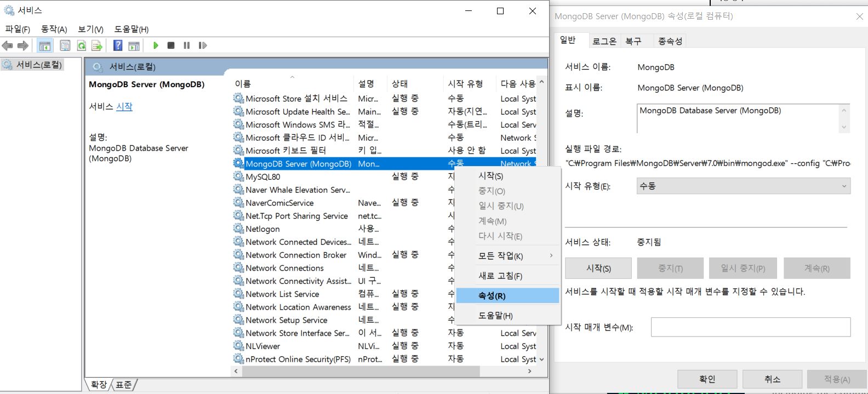Open the 시작 유형 dropdown showing 수동
Screen dimensions: 868x394
click(x=744, y=186)
